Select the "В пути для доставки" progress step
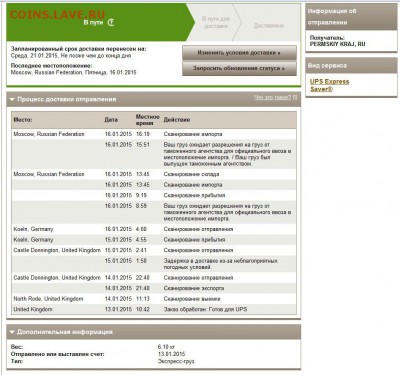This screenshot has height=375, width=400. [x=216, y=22]
